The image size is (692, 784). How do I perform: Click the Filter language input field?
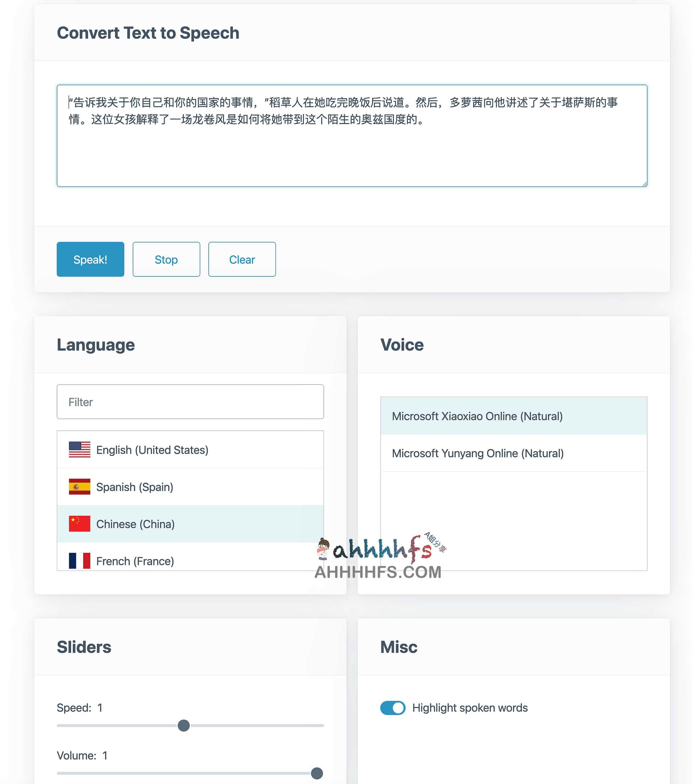pos(190,402)
